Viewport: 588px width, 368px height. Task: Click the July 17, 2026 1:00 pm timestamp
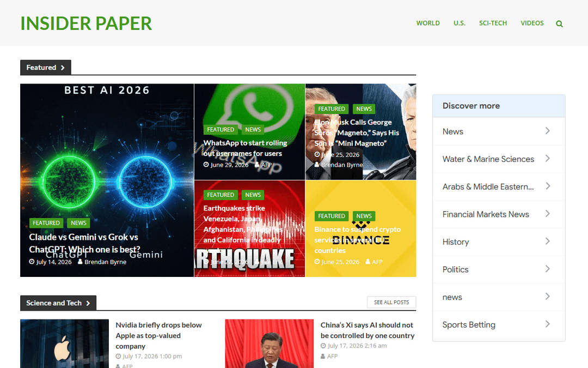point(152,356)
